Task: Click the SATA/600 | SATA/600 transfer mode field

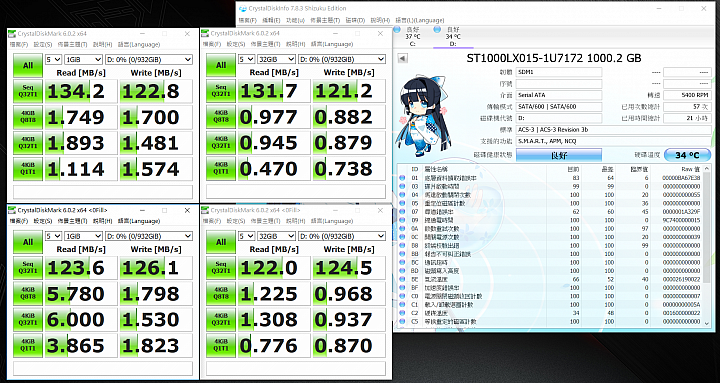Action: point(558,107)
